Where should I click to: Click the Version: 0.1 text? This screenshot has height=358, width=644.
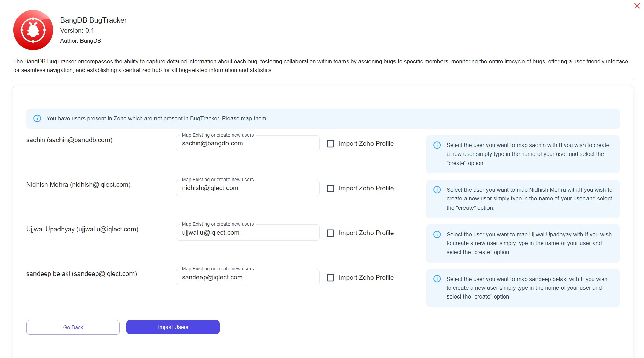click(x=77, y=31)
